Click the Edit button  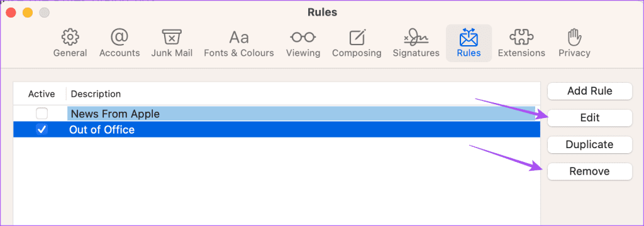(589, 118)
